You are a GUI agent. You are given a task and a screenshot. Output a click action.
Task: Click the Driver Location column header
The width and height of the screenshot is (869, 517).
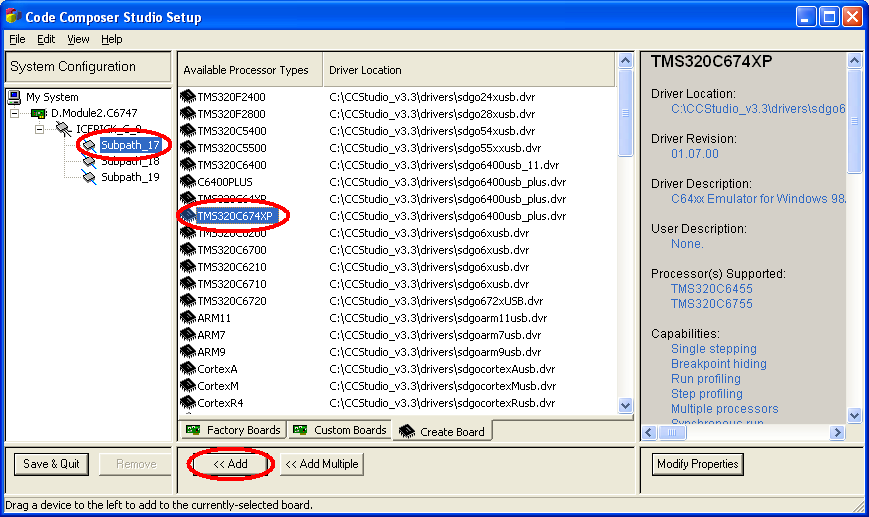click(x=469, y=70)
